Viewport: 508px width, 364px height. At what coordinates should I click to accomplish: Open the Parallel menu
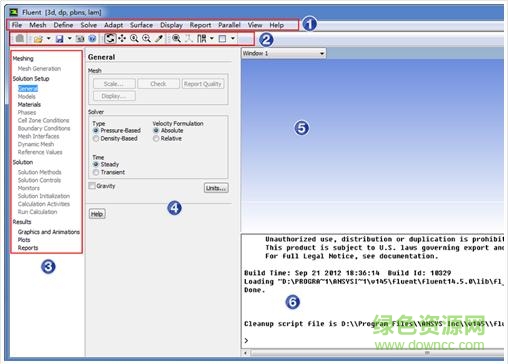(229, 25)
